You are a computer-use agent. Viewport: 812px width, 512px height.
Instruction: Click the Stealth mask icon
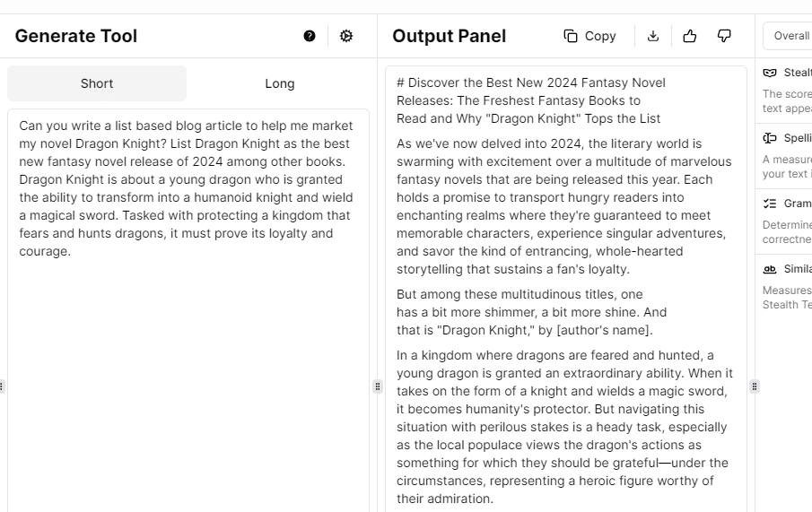[x=770, y=73]
